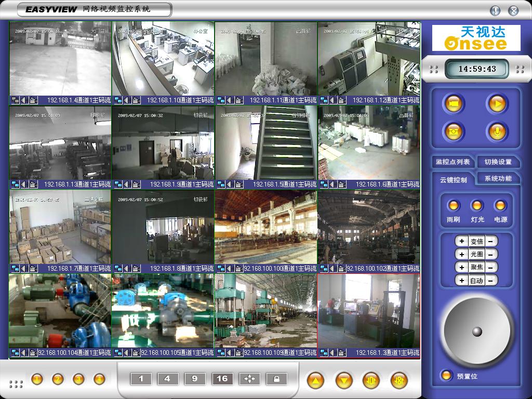The height and width of the screenshot is (399, 532).
Task: Activate the microphone talk button
Action: tap(497, 131)
